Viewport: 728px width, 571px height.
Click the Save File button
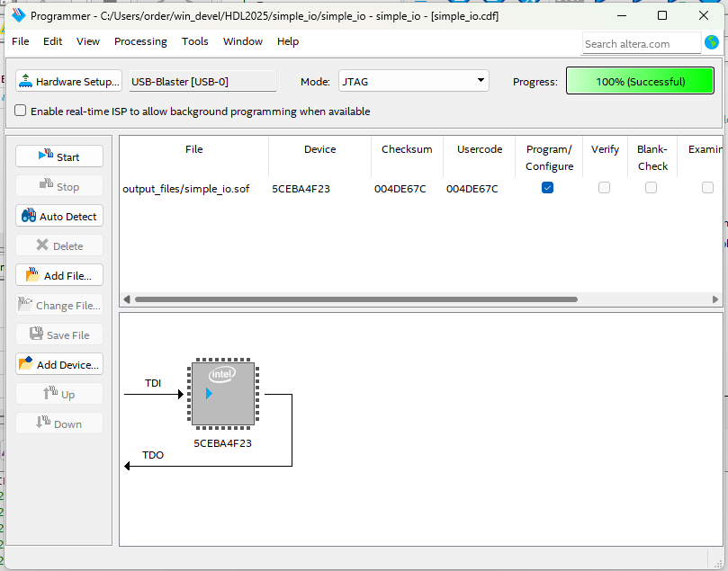(x=59, y=335)
